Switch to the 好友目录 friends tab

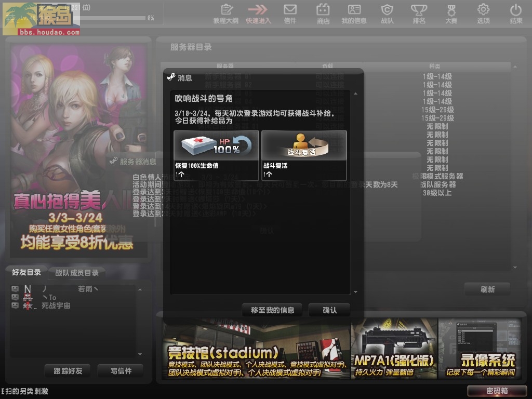pos(26,272)
